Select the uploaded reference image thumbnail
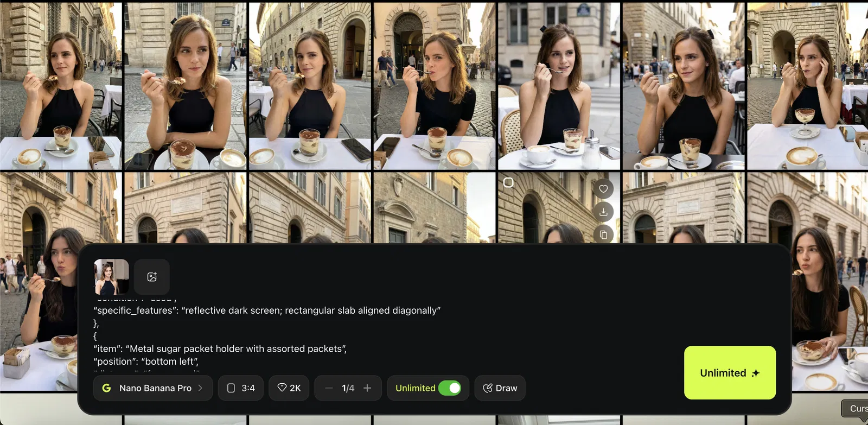This screenshot has height=425, width=868. [111, 277]
